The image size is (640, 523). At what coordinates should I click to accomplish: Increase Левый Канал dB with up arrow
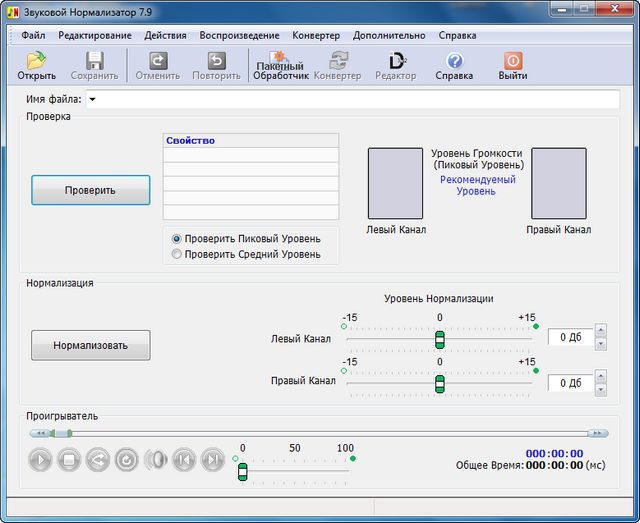click(600, 331)
